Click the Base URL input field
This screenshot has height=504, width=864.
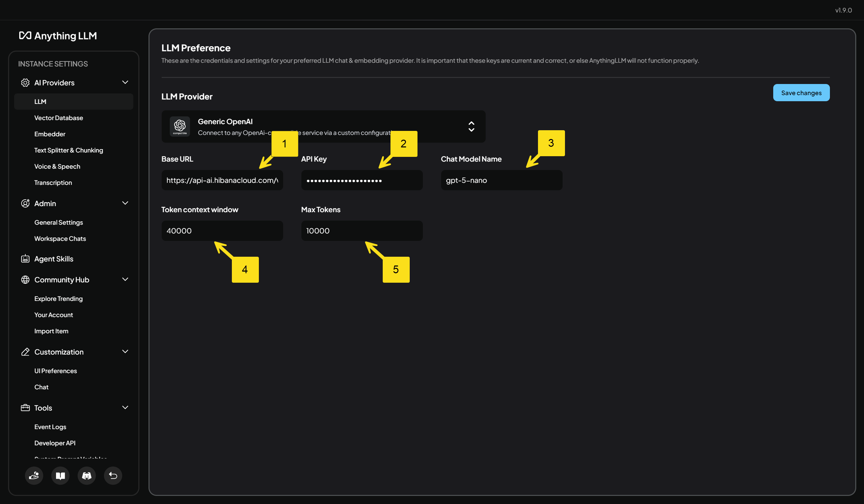coord(222,180)
